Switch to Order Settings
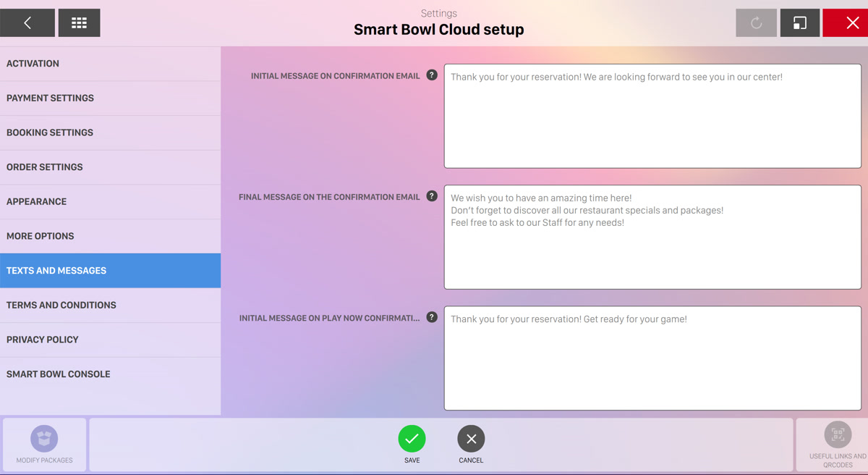 pos(110,167)
